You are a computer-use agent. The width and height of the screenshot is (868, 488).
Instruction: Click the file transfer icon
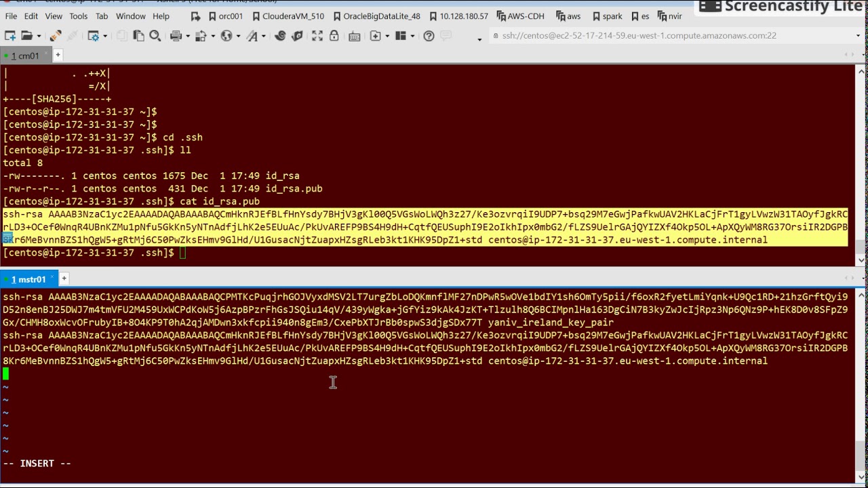(200, 36)
